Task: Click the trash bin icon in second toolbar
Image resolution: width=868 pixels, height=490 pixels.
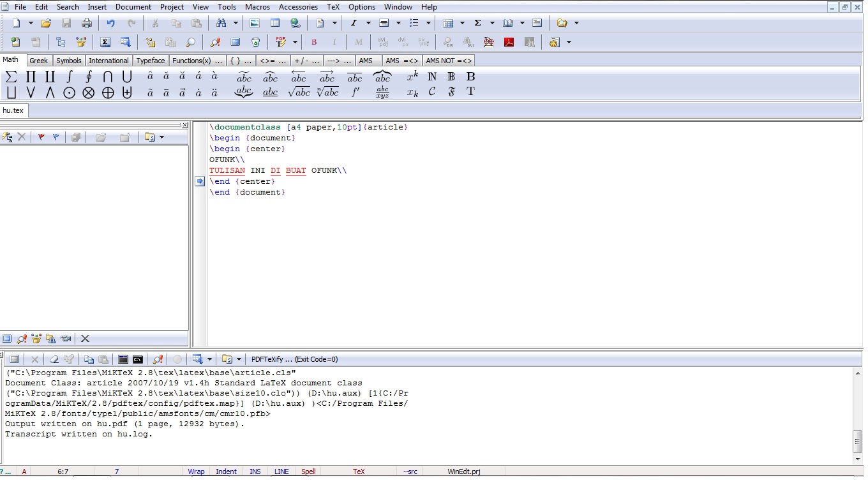Action: coord(255,42)
